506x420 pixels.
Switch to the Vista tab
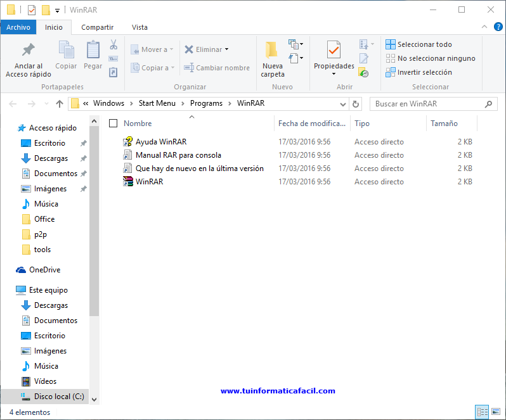pyautogui.click(x=139, y=27)
